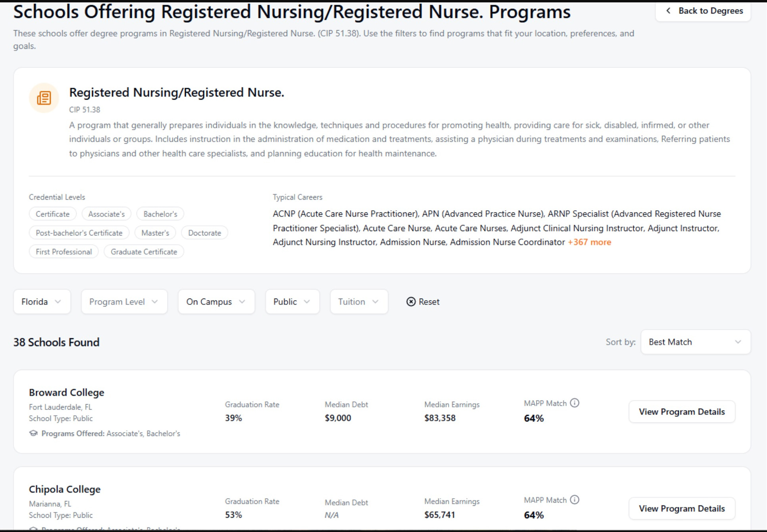Select the Bachelor's credential level chip
This screenshot has height=532, width=767.
[160, 214]
